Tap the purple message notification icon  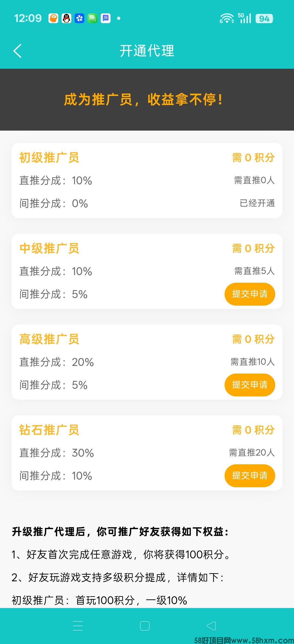point(106,18)
